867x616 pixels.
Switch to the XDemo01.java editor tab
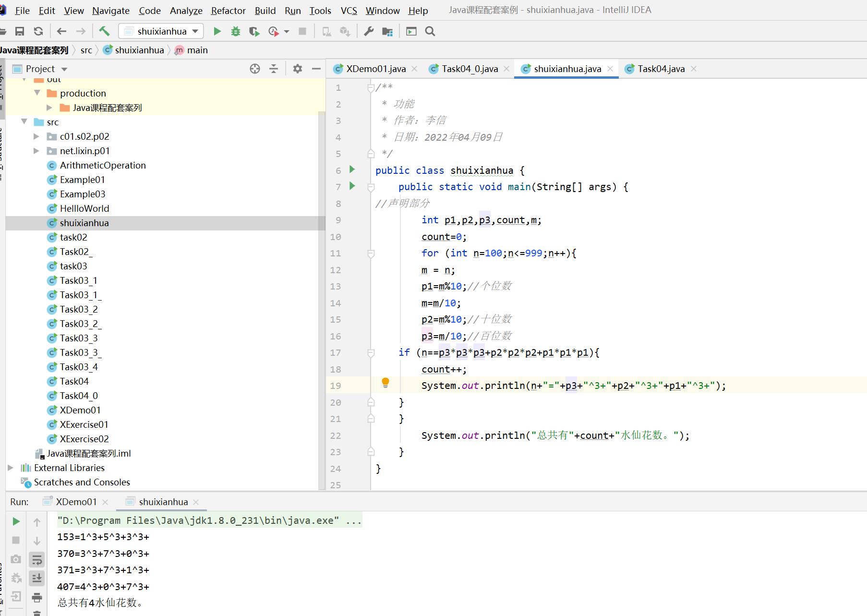[376, 69]
